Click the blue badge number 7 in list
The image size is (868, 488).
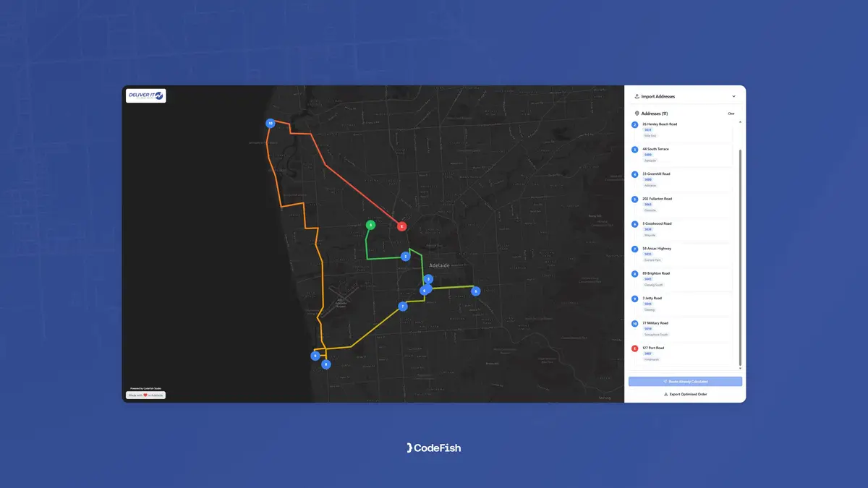click(x=635, y=249)
